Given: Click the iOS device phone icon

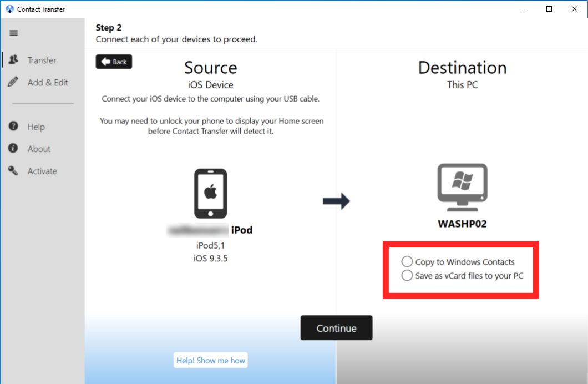Looking at the screenshot, I should click(x=210, y=194).
